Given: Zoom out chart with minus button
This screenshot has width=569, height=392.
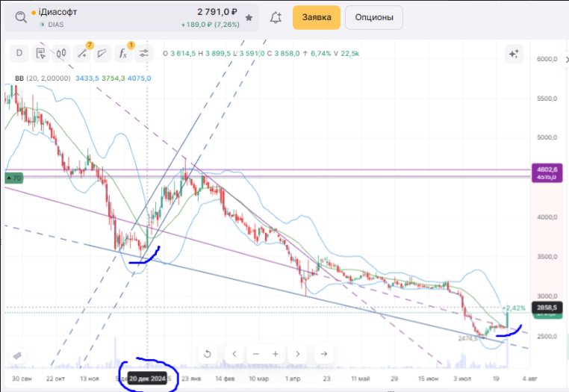Looking at the screenshot, I should 256,354.
